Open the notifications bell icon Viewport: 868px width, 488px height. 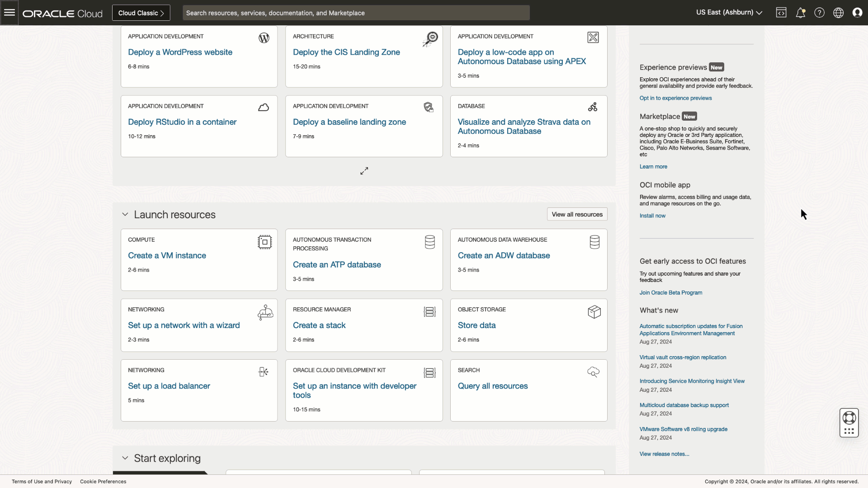coord(801,12)
